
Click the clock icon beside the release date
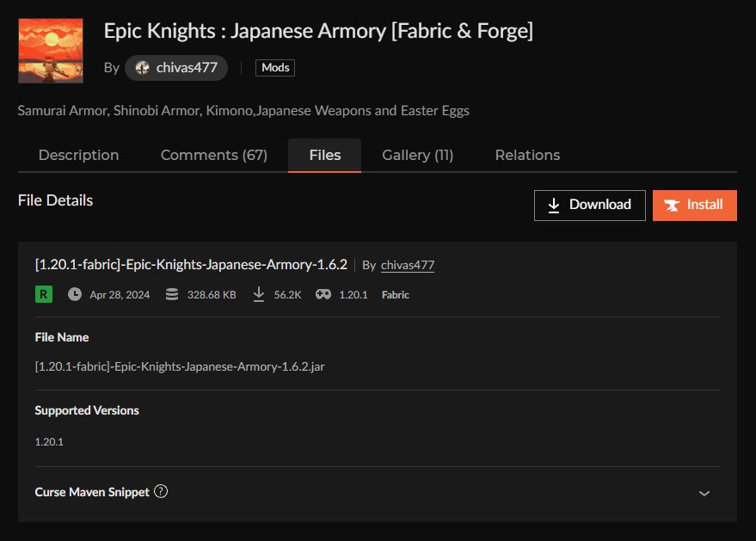point(77,294)
